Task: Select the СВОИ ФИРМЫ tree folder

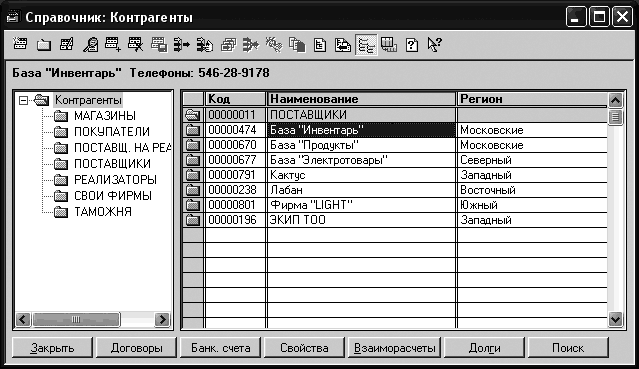Action: pos(113,195)
